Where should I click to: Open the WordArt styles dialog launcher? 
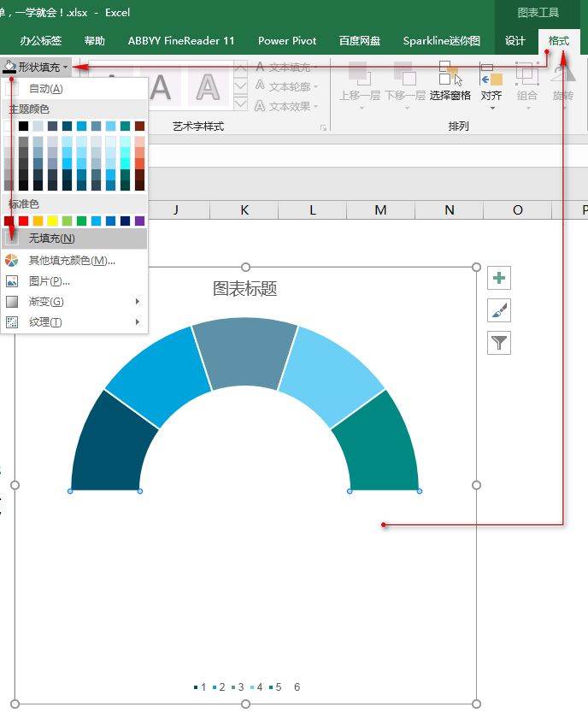(x=324, y=127)
